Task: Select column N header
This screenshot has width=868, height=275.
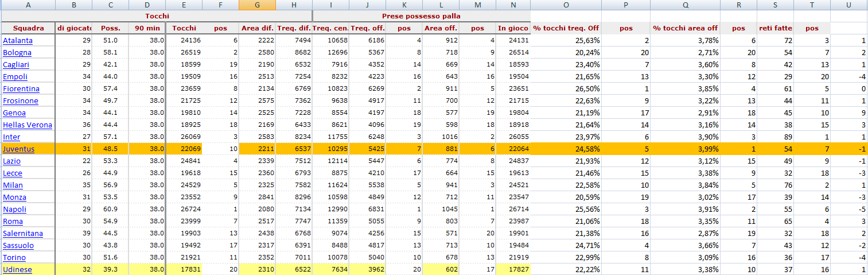Action: [513, 5]
